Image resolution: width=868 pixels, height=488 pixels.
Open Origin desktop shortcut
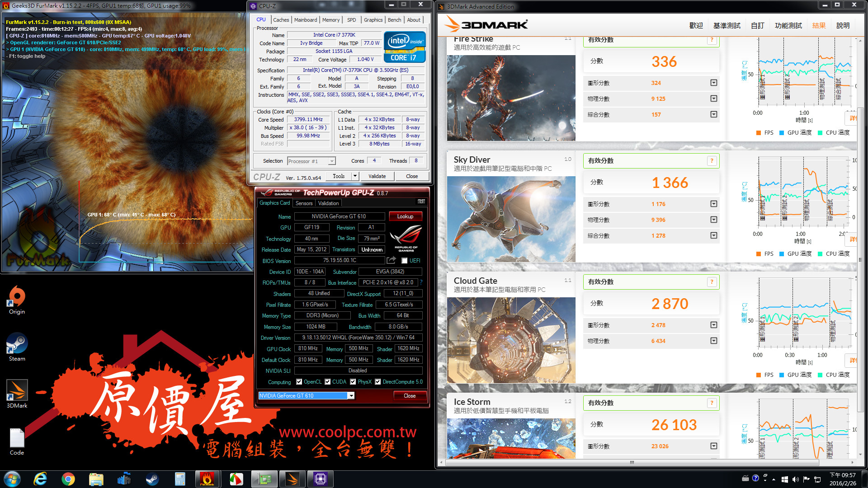(17, 300)
